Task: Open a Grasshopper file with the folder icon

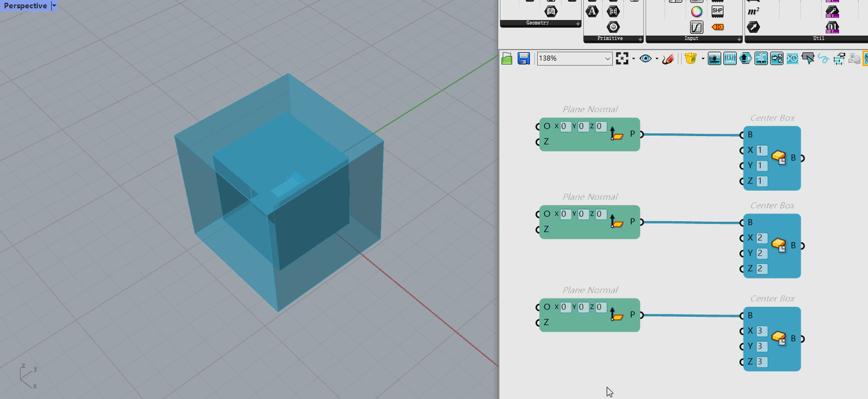Action: tap(507, 58)
